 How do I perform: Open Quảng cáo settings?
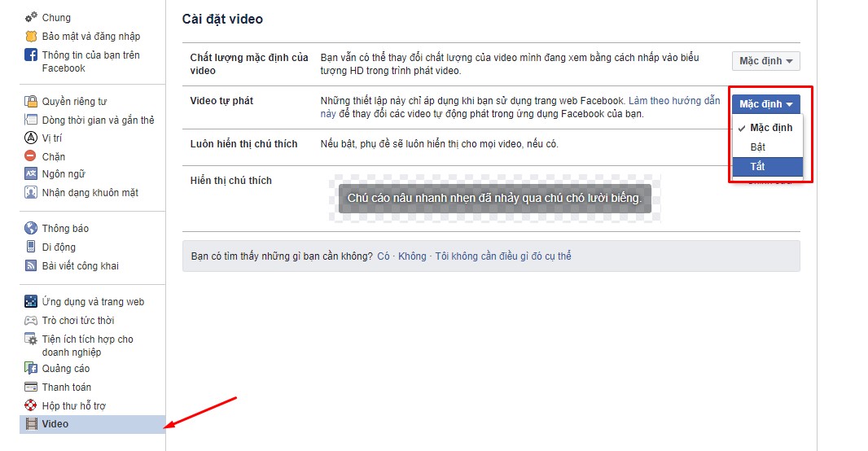[66, 369]
